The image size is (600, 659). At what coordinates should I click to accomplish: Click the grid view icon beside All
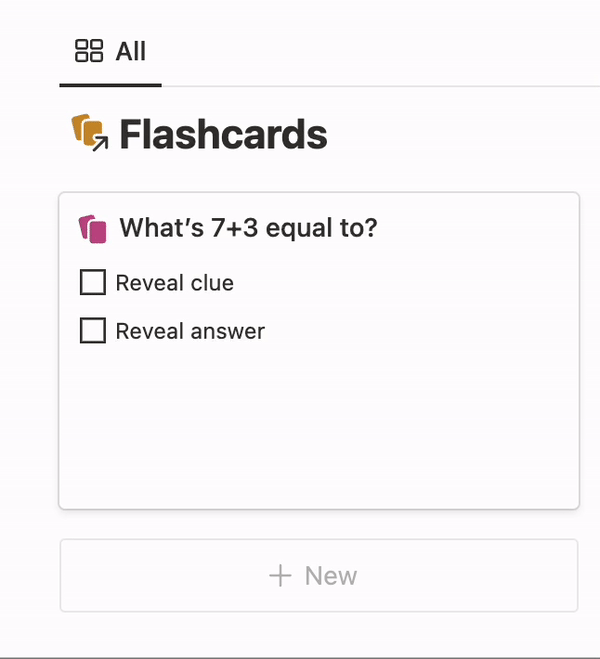89,51
